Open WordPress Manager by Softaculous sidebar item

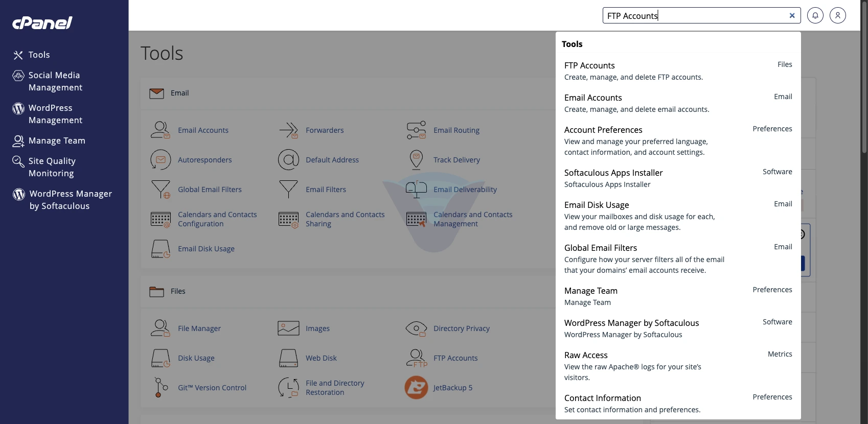click(62, 200)
